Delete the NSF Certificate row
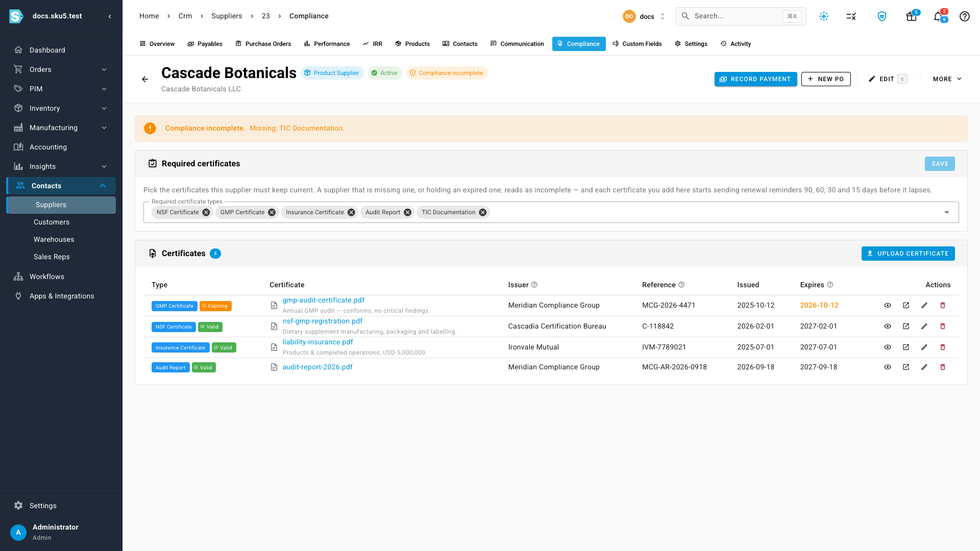The image size is (980, 551). click(943, 327)
